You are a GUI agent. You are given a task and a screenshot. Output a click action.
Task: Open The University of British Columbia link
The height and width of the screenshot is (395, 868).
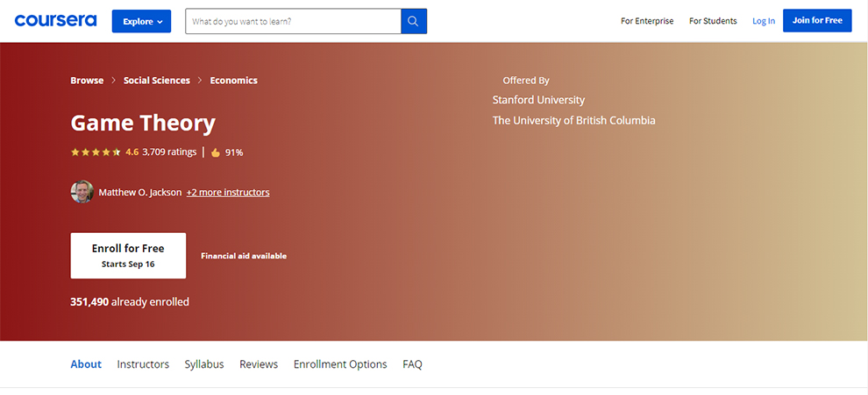point(574,121)
